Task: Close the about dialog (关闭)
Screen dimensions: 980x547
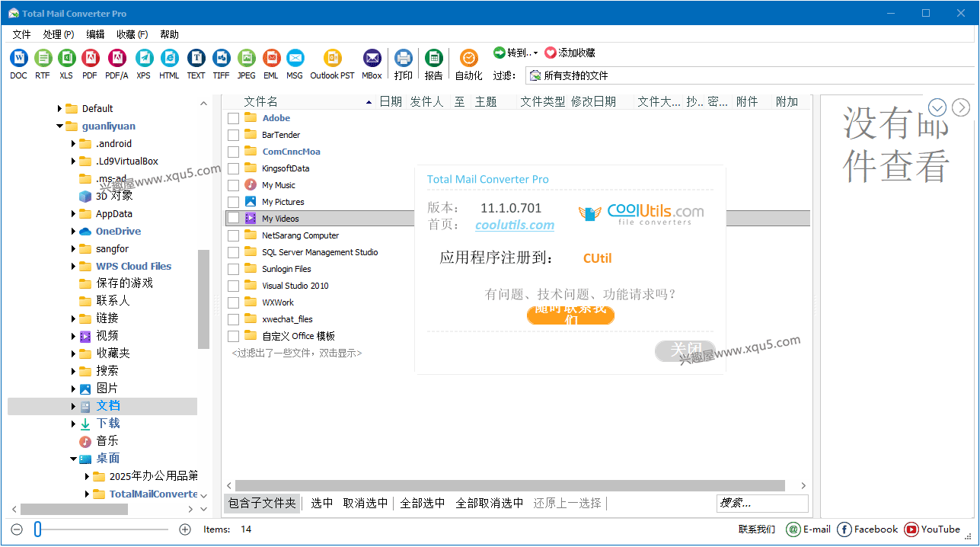Action: point(685,350)
